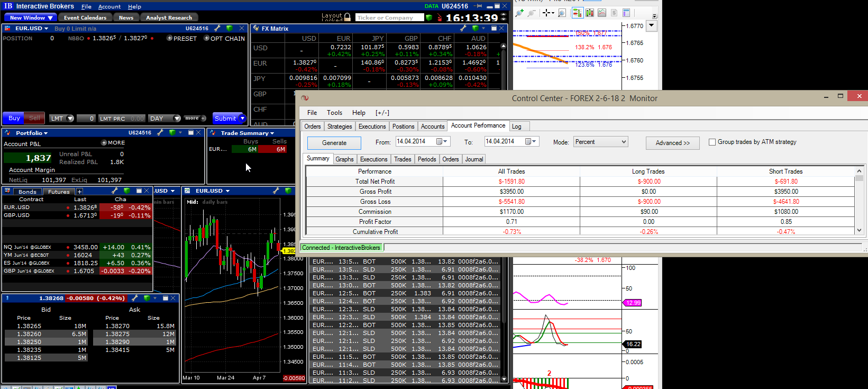Image resolution: width=868 pixels, height=389 pixels.
Task: Click the green cube icon in the Bonds/Futures watchlist panel
Action: [x=126, y=191]
